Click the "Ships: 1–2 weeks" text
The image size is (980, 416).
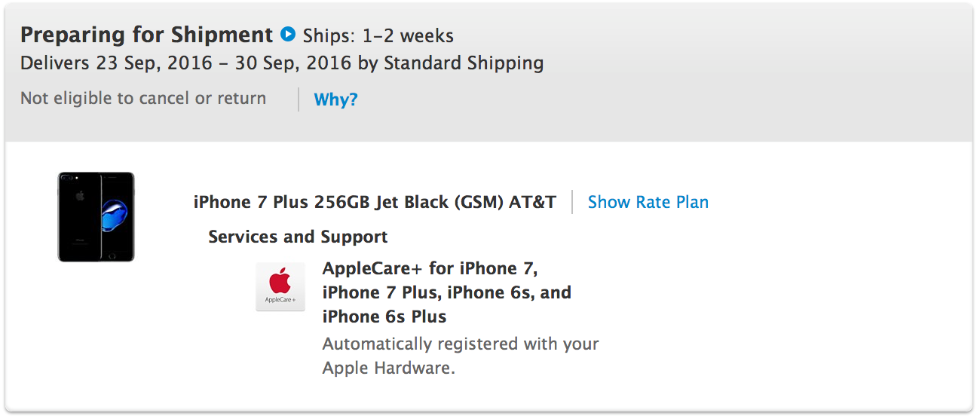(378, 36)
